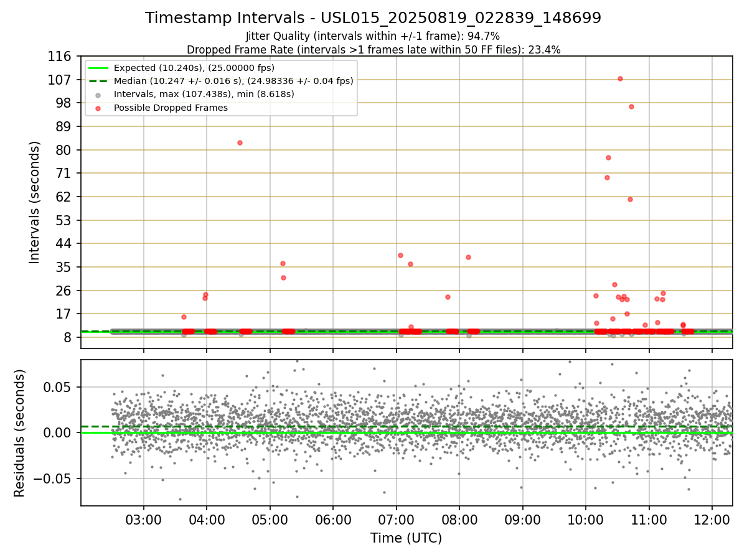Image resolution: width=747 pixels, height=560 pixels.
Task: Click the red point near 38 seconds just after 08:00
Action: coord(468,257)
